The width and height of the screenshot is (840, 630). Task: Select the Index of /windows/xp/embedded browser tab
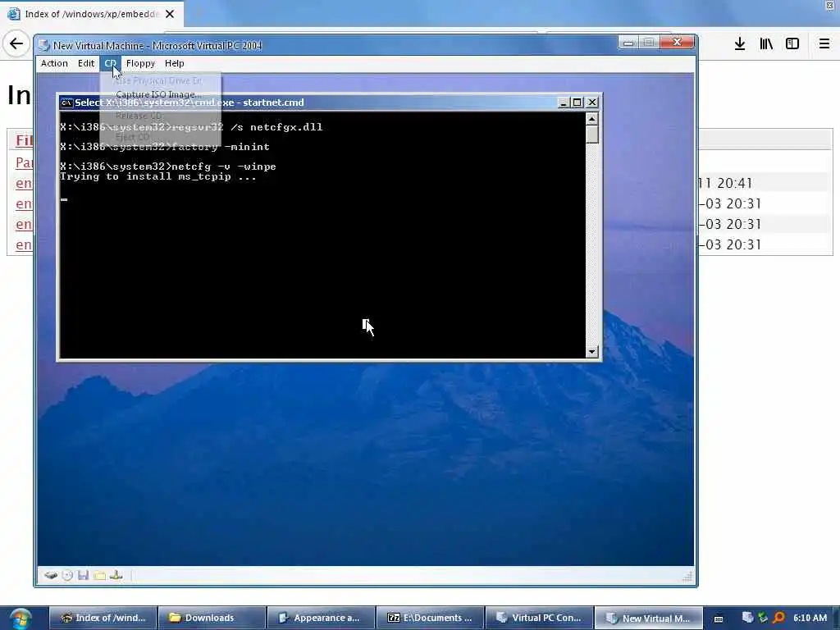click(x=92, y=14)
